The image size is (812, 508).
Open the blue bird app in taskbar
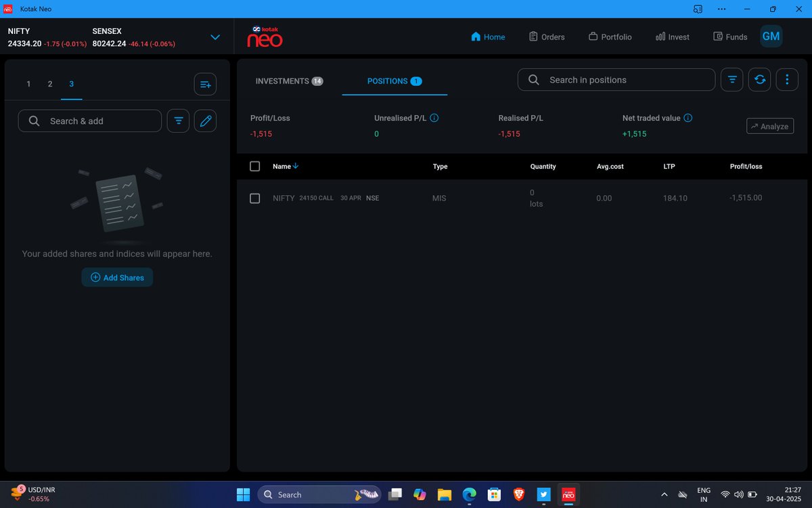pos(543,494)
